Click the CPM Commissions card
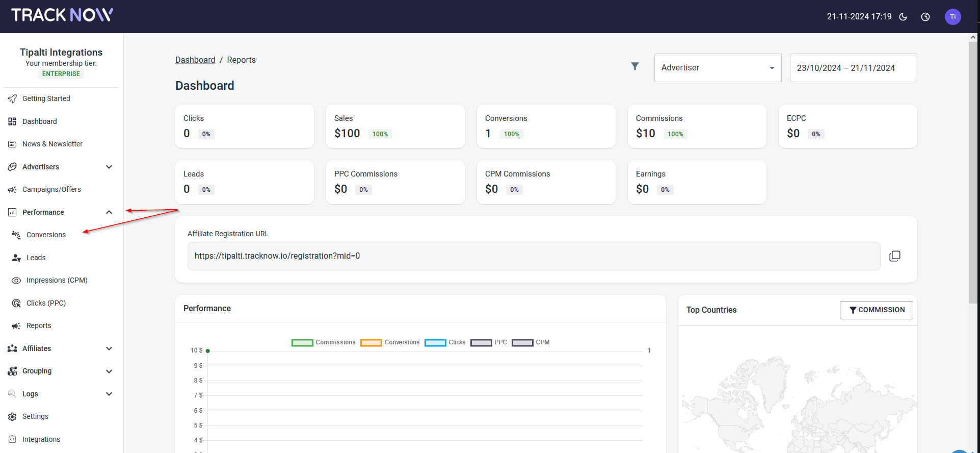 pos(546,182)
